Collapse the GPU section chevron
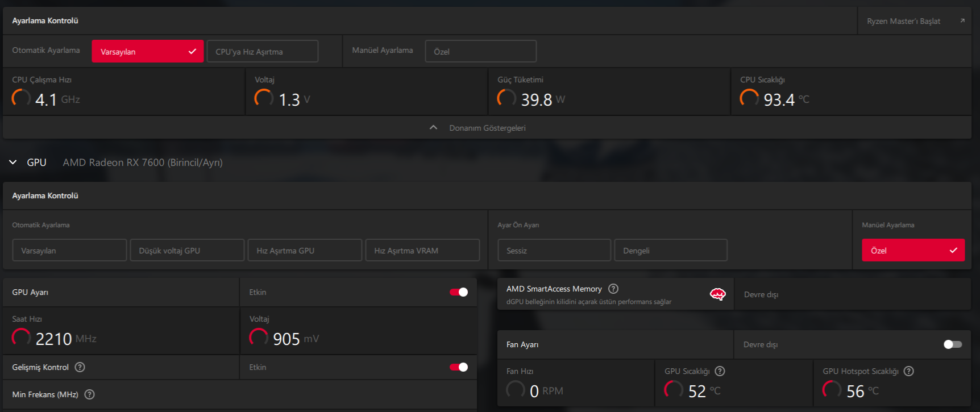 (x=13, y=163)
